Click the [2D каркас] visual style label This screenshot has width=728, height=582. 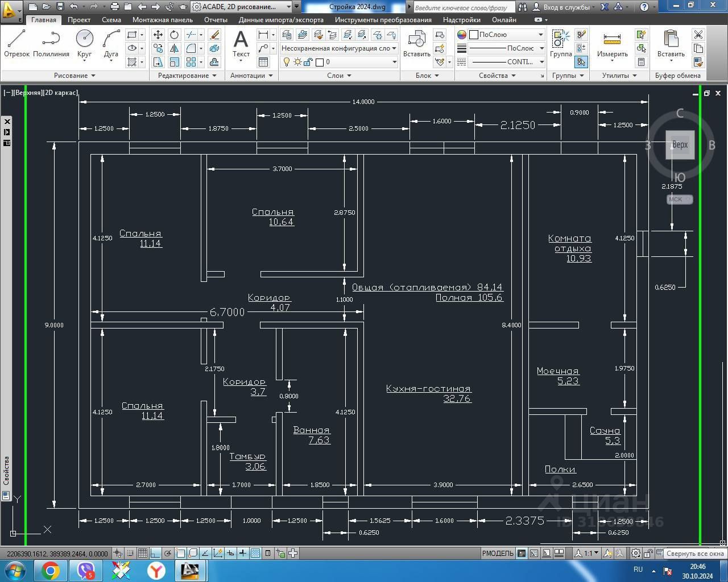pyautogui.click(x=61, y=93)
